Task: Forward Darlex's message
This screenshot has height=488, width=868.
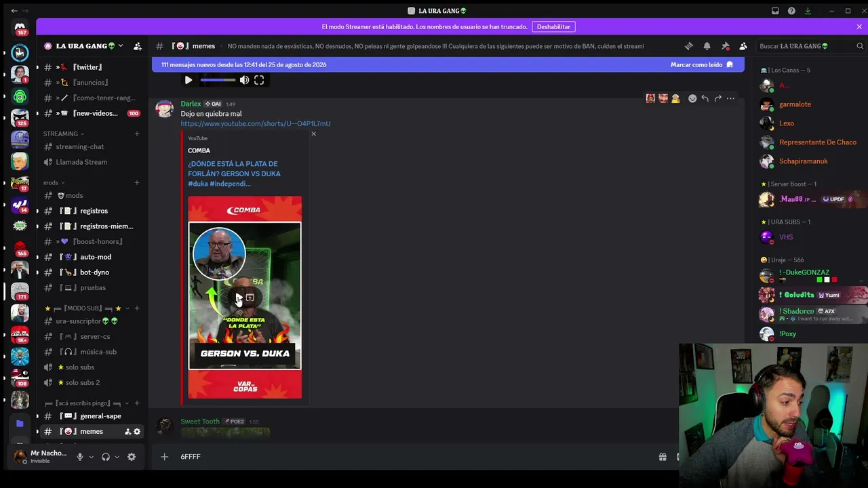Action: point(717,98)
